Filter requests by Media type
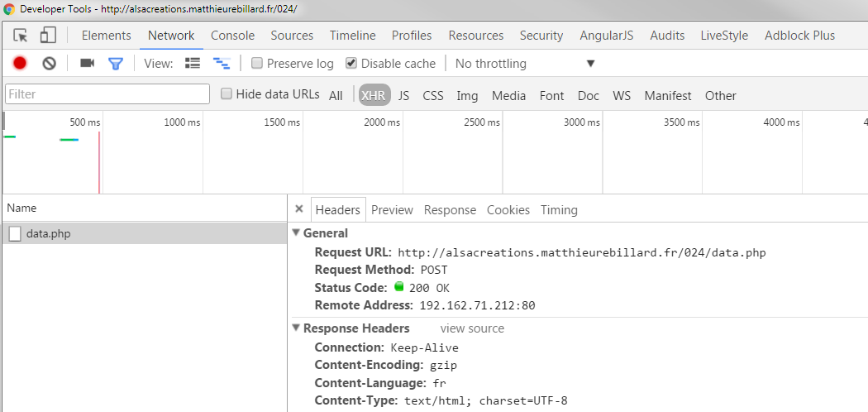The height and width of the screenshot is (412, 868). tap(508, 96)
